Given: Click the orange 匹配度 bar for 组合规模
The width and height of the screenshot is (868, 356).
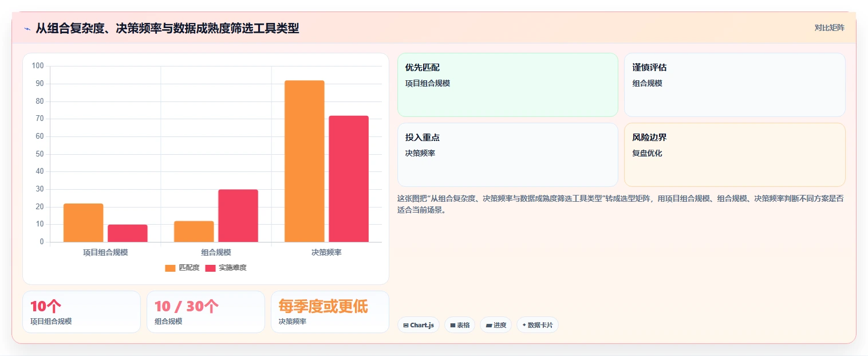Looking at the screenshot, I should pyautogui.click(x=194, y=232).
